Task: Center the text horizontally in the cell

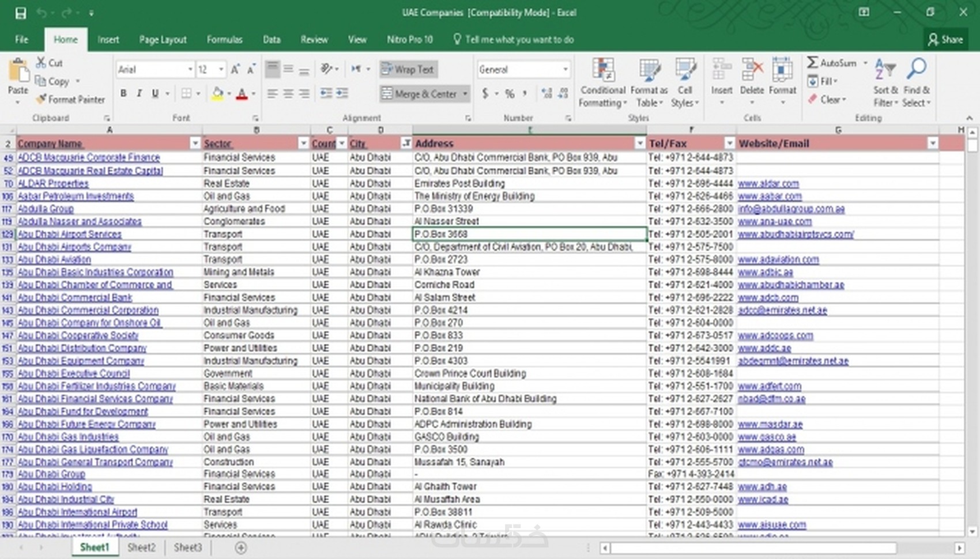Action: click(288, 93)
